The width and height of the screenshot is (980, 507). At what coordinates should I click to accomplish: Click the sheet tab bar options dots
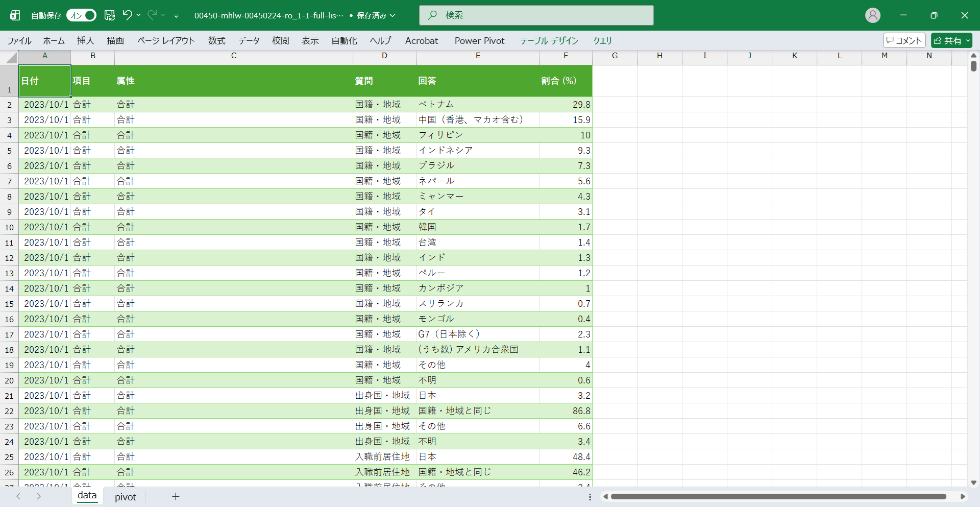(x=590, y=497)
